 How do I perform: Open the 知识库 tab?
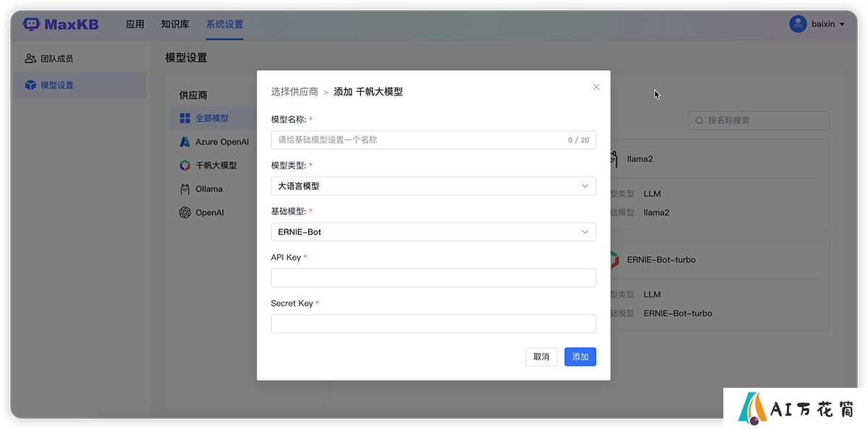click(x=175, y=24)
